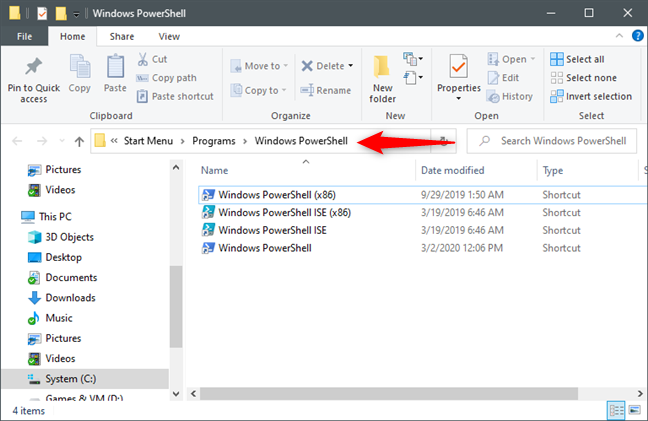Click the Windows PowerShell ISE shortcut icon
Viewport: 648px width, 421px height.
208,230
